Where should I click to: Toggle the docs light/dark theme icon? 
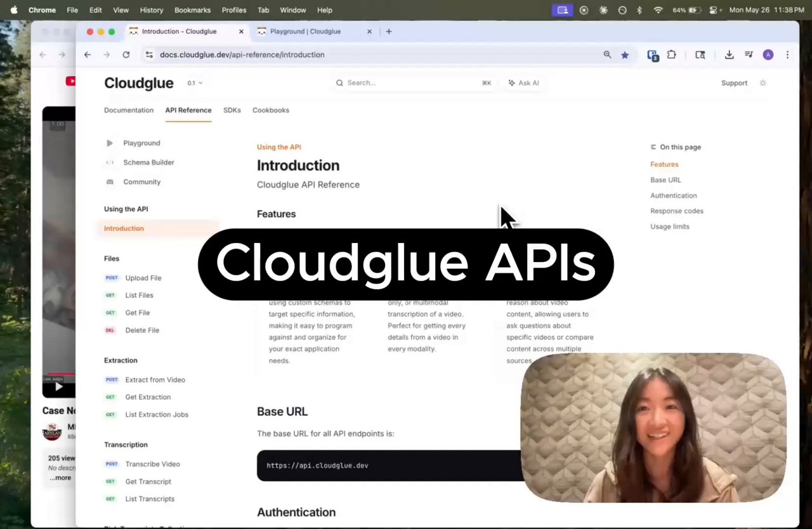[x=763, y=83]
